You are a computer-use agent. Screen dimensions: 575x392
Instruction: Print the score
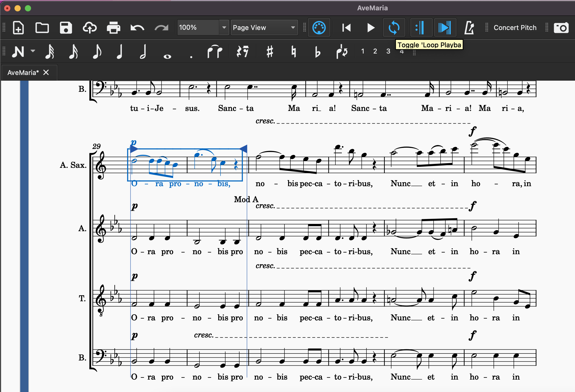(113, 28)
